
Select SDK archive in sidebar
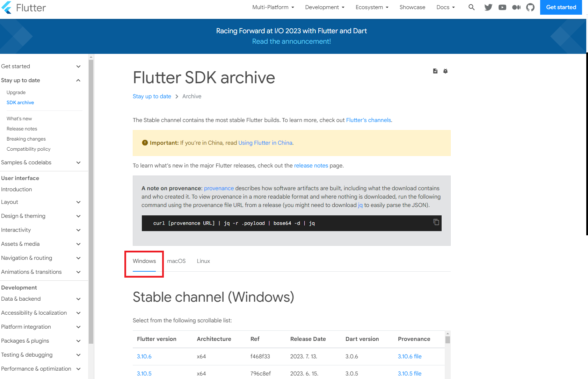tap(20, 102)
